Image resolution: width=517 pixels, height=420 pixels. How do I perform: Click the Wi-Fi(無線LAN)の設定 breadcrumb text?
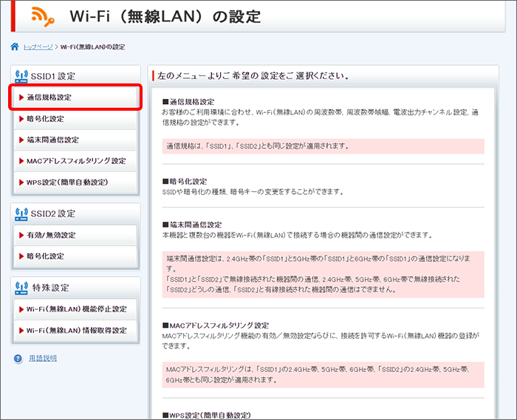point(92,47)
